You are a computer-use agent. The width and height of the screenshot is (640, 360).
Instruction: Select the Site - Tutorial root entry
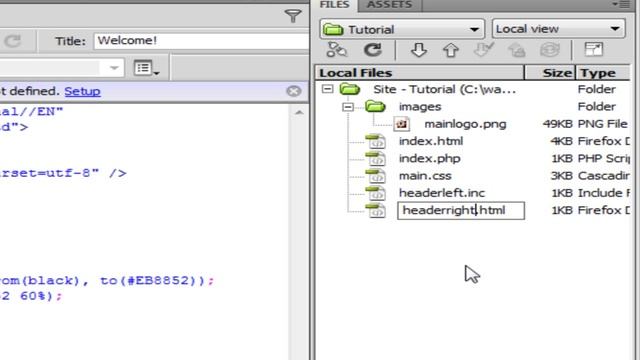[444, 89]
